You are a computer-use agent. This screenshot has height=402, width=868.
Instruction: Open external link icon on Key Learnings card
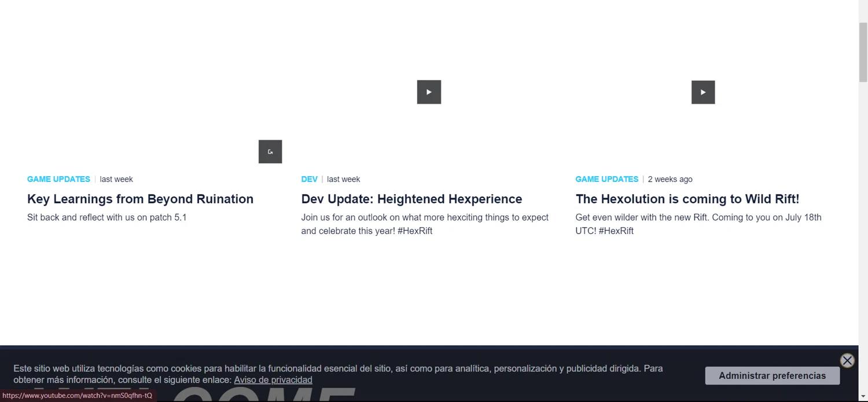tap(270, 152)
